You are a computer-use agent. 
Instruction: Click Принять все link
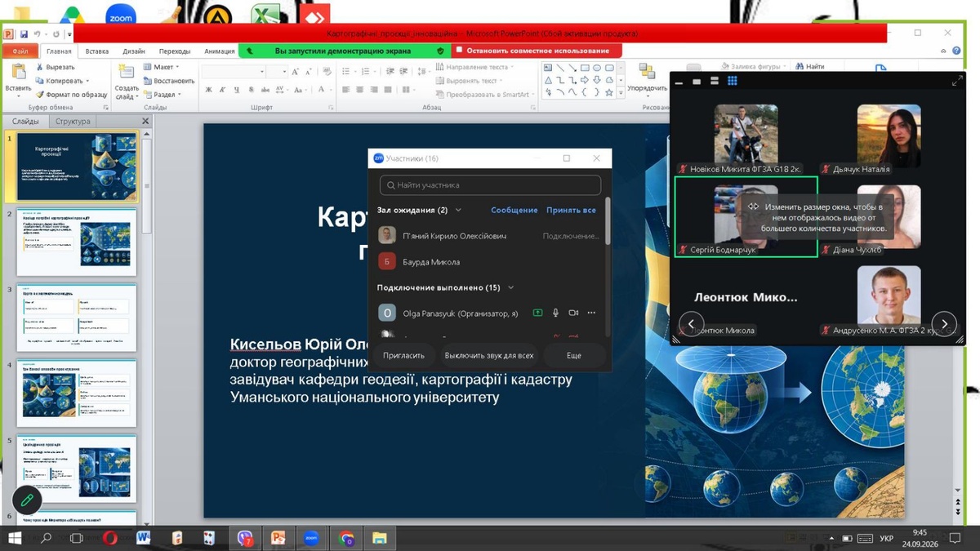pos(571,210)
